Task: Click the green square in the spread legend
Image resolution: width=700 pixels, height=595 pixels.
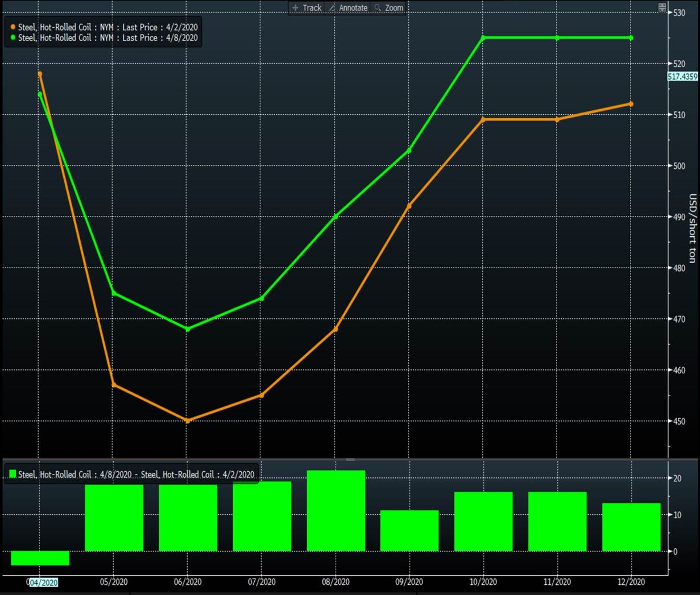Action: click(12, 474)
